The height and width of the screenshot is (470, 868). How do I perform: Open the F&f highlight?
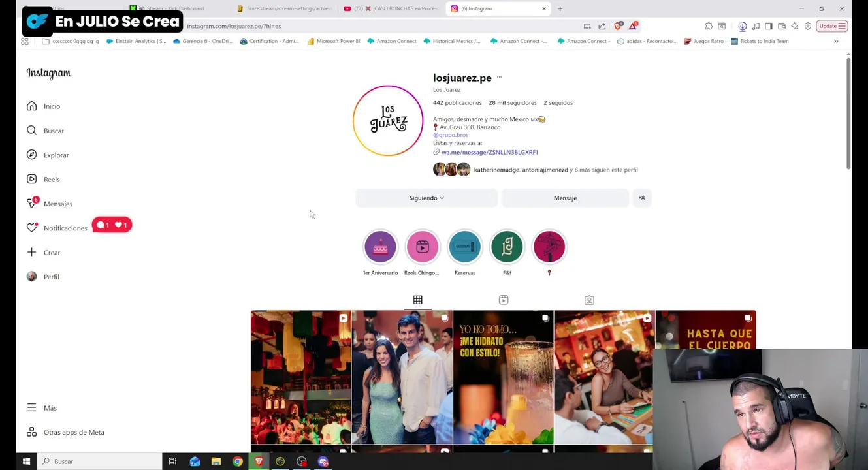pyautogui.click(x=507, y=247)
